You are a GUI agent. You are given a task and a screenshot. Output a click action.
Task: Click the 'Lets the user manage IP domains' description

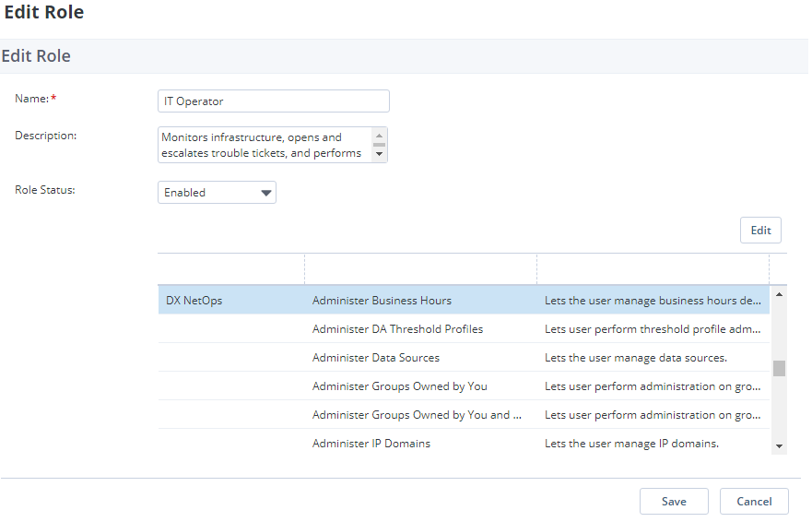631,444
